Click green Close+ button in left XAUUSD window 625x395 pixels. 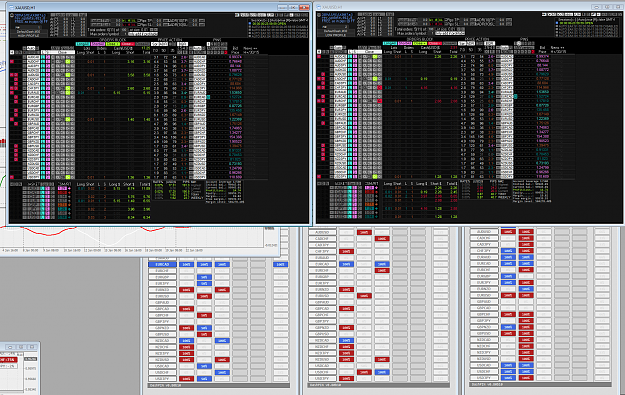click(x=113, y=44)
